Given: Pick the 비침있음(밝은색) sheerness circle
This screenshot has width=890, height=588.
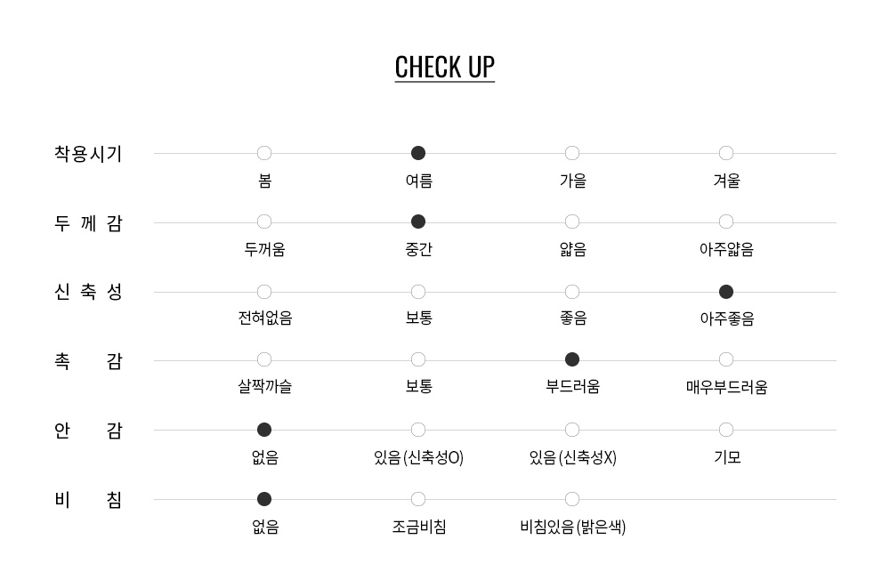Looking at the screenshot, I should pos(572,499).
